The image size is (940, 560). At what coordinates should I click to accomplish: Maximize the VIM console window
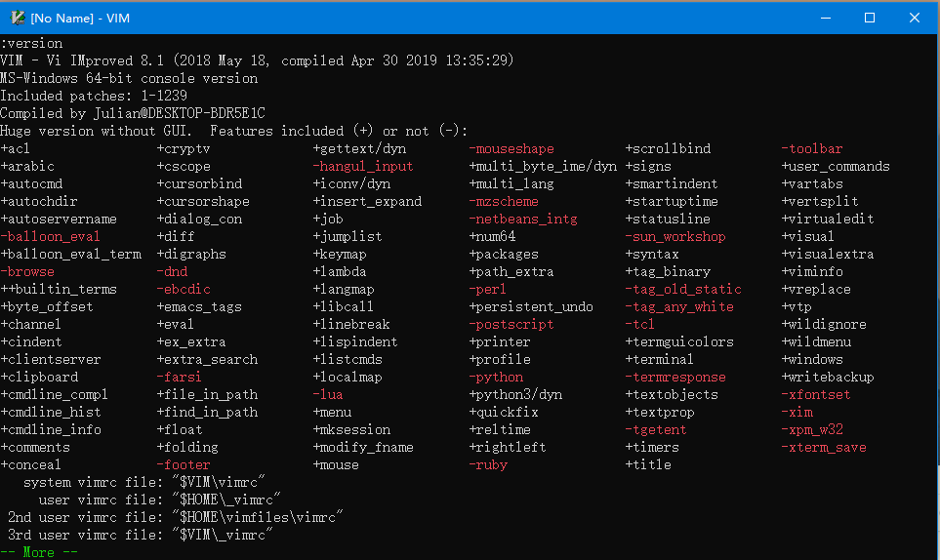click(x=870, y=18)
